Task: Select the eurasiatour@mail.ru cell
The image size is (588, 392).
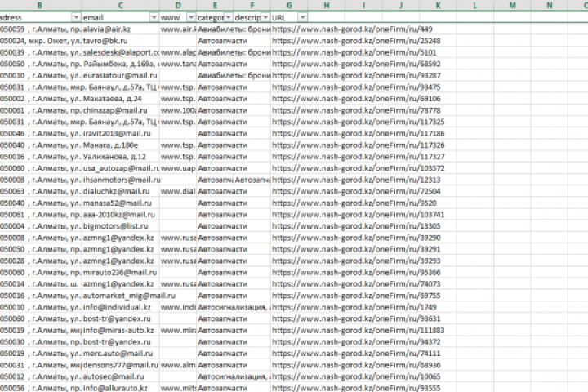Action: tap(120, 76)
